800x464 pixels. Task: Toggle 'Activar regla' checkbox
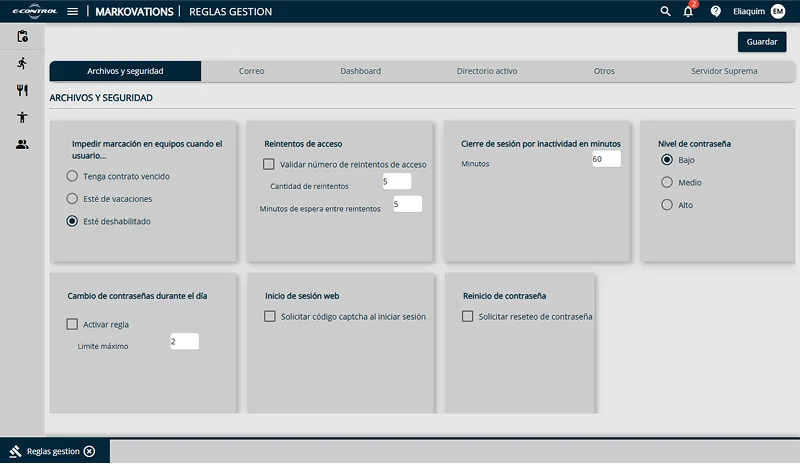pos(72,324)
